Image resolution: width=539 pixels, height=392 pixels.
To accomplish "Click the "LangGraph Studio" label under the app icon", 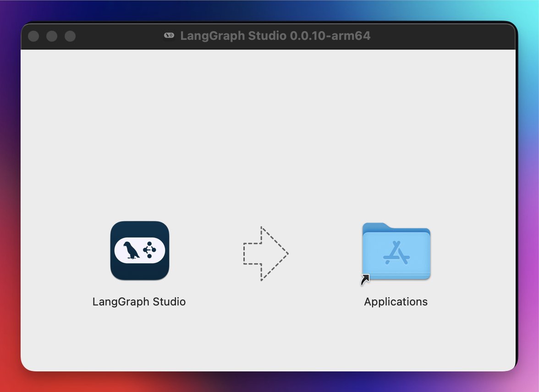I will [139, 301].
